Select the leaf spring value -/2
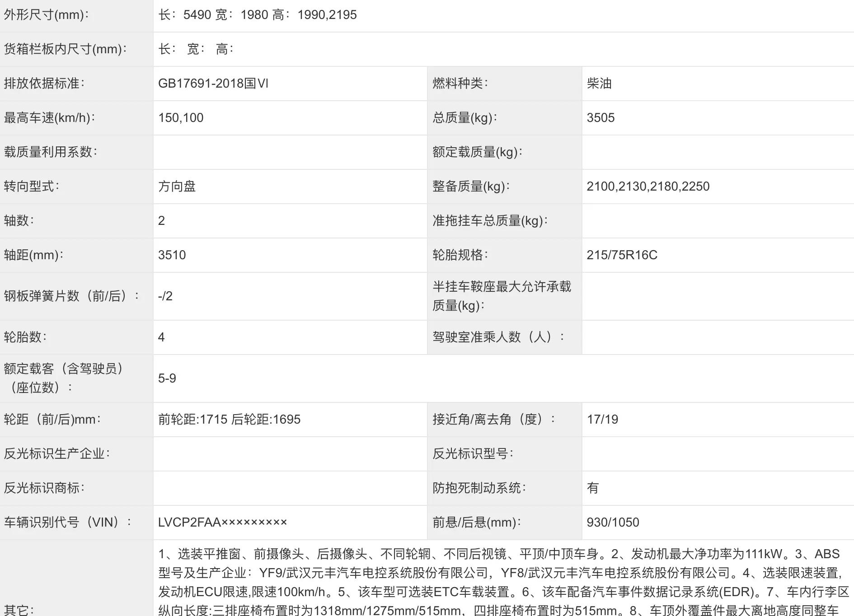 pos(165,296)
